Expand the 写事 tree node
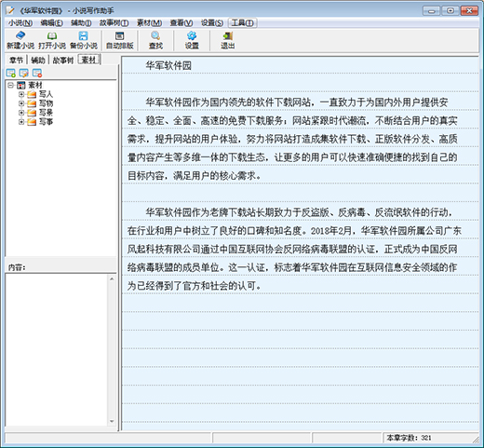 [21, 122]
